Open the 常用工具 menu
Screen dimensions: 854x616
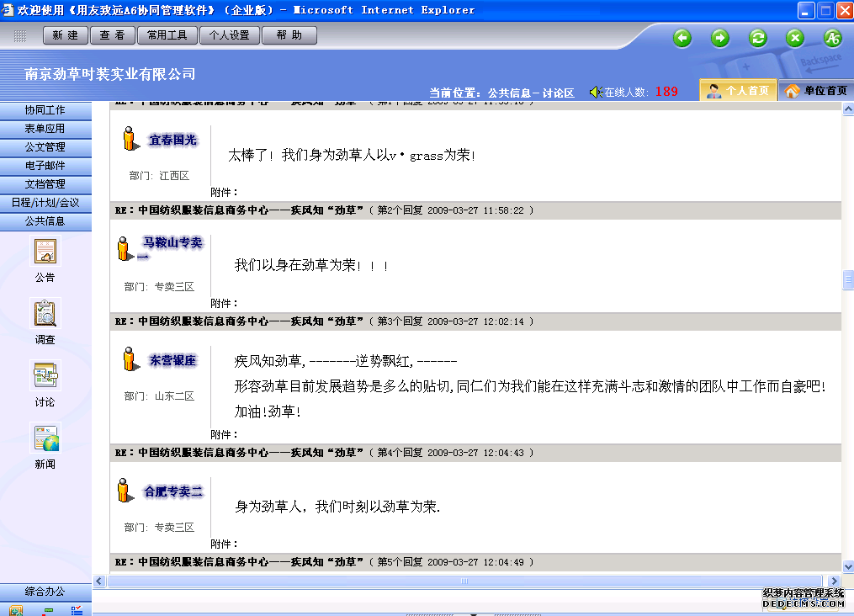tap(167, 35)
